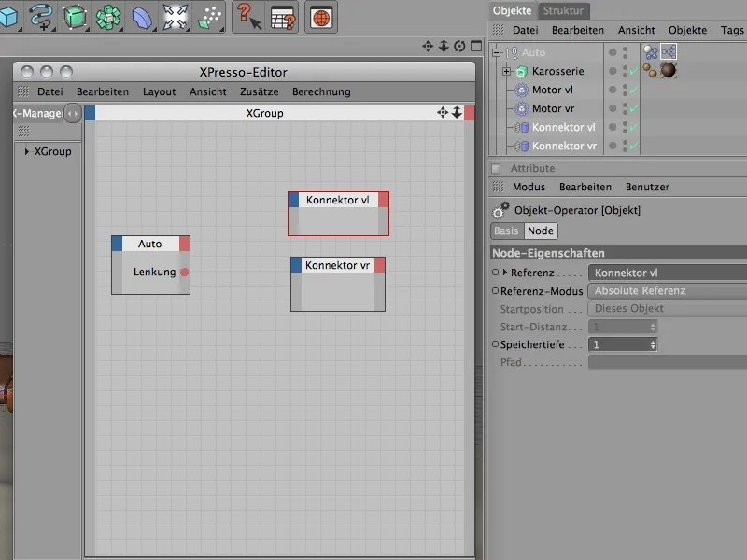Open the context help question-mark cursor icon
747x560 pixels.
[x=246, y=16]
